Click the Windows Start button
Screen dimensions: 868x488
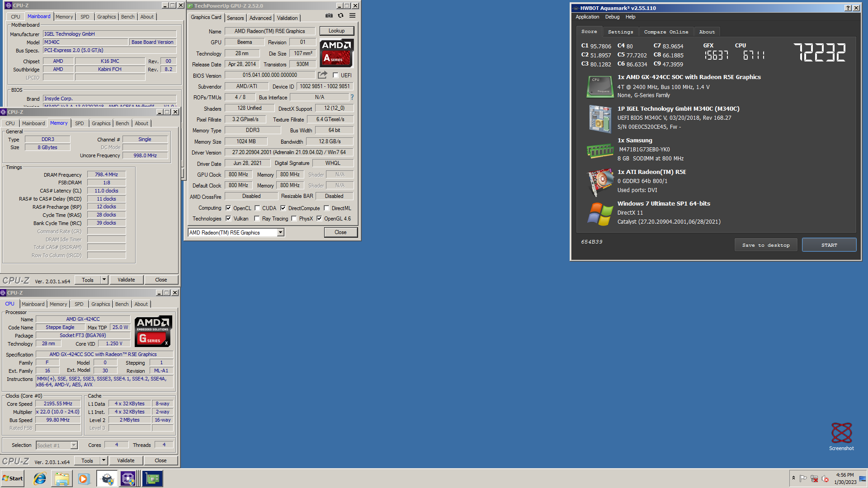pos(13,479)
